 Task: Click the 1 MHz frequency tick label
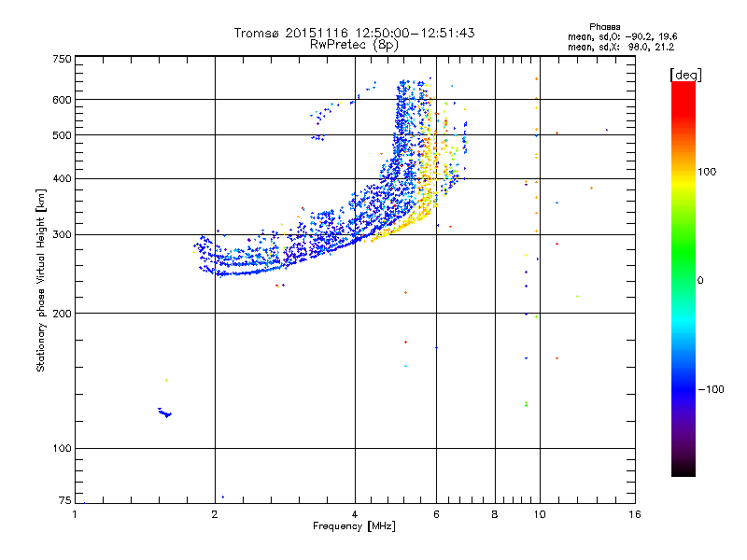tap(75, 514)
